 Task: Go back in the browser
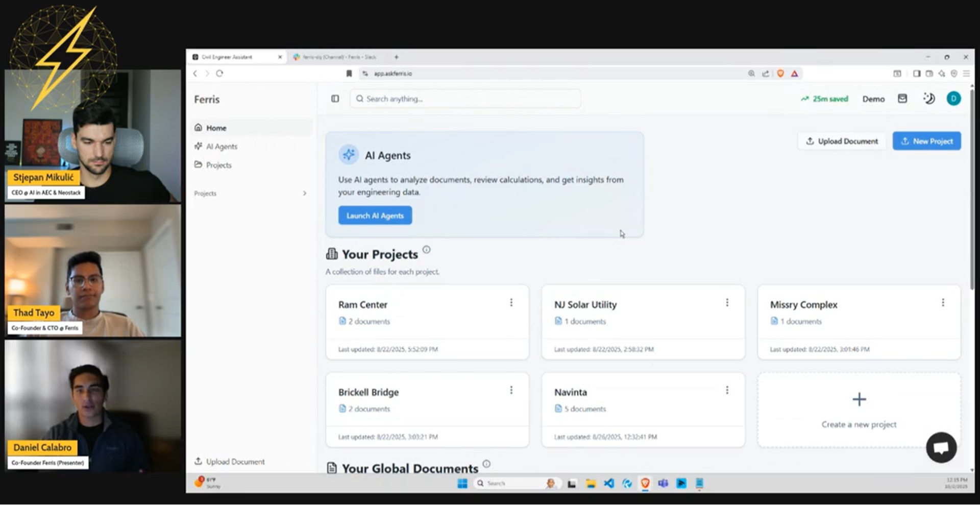pos(195,74)
